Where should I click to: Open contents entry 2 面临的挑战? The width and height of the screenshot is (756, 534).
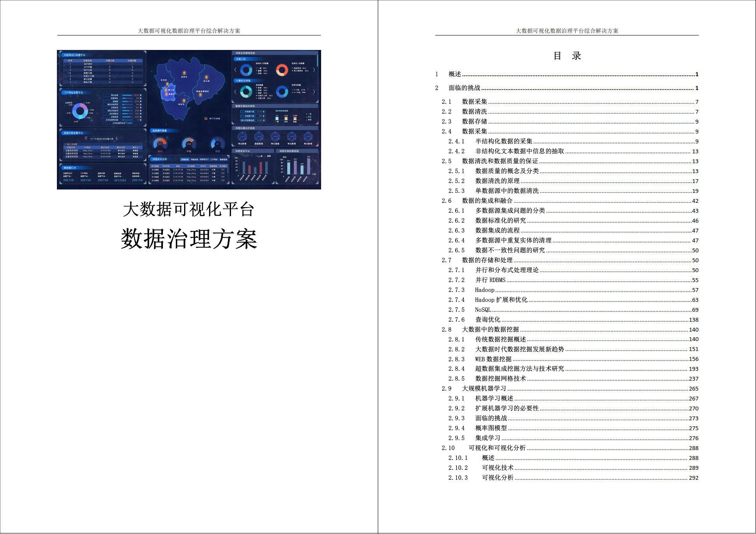[567, 88]
